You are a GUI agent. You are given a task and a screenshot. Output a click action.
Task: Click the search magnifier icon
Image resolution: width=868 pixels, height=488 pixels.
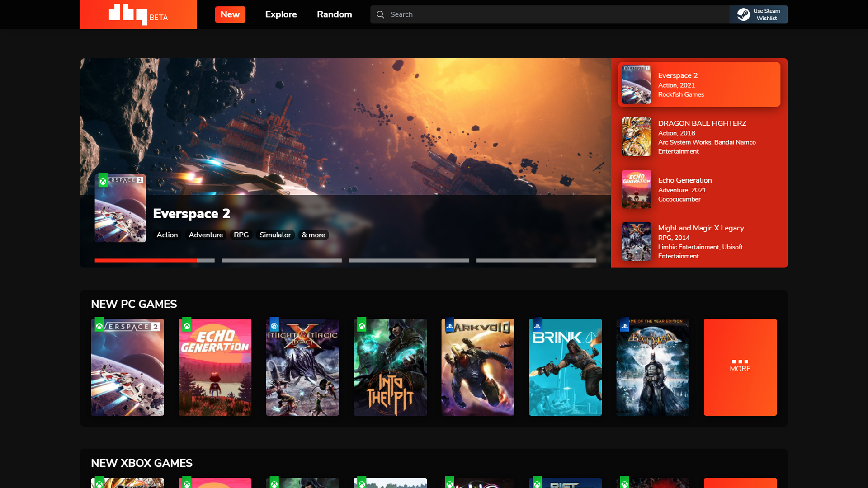[380, 14]
